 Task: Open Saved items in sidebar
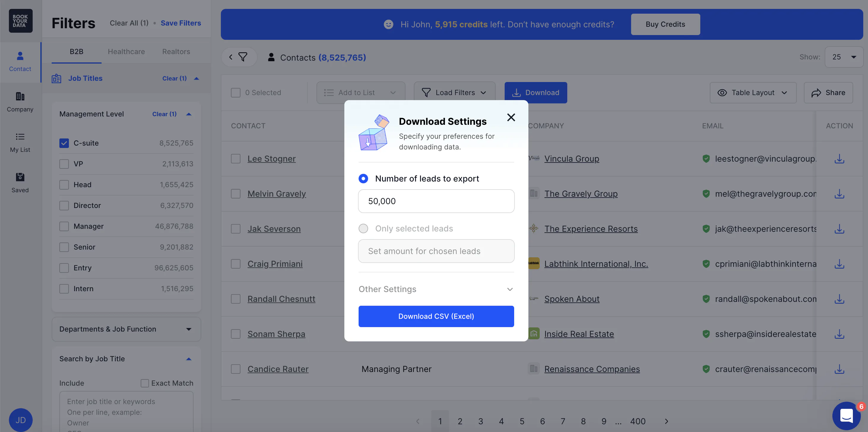coord(20,183)
